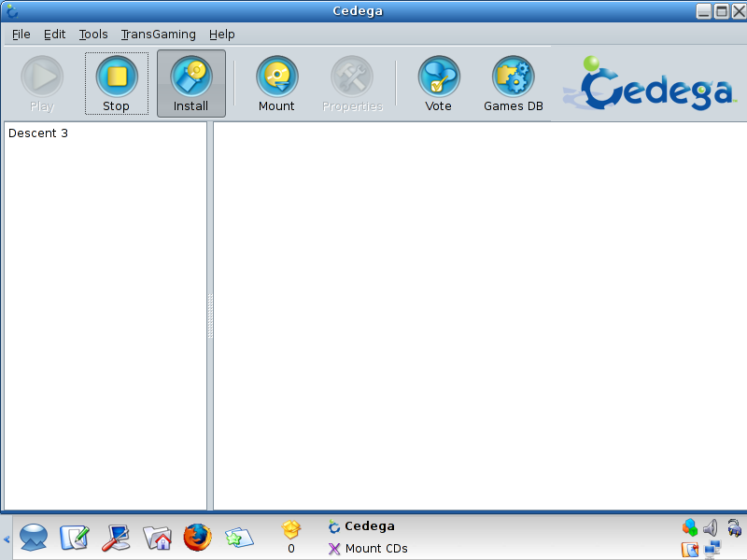Open the Tools menu
This screenshot has height=560, width=747.
coord(93,35)
